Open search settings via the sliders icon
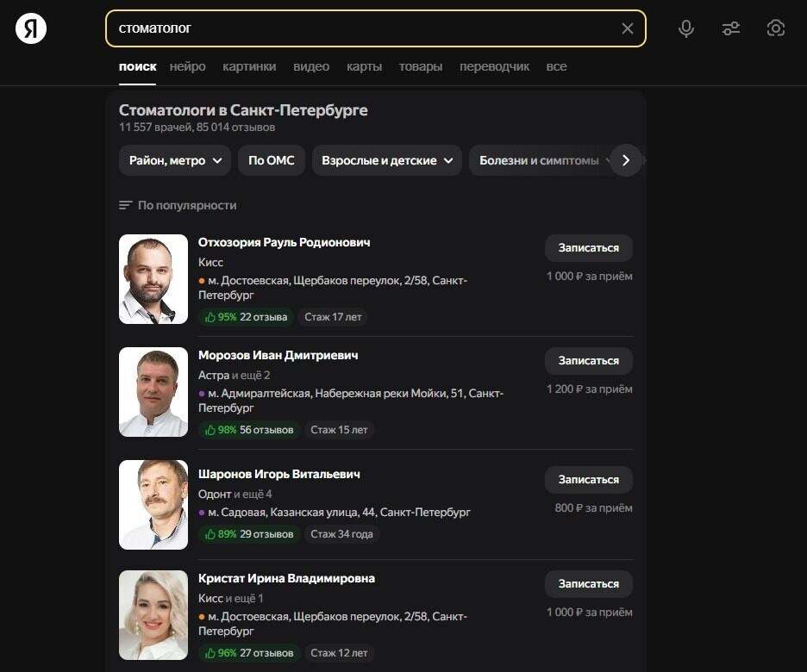Image resolution: width=807 pixels, height=672 pixels. coord(731,28)
